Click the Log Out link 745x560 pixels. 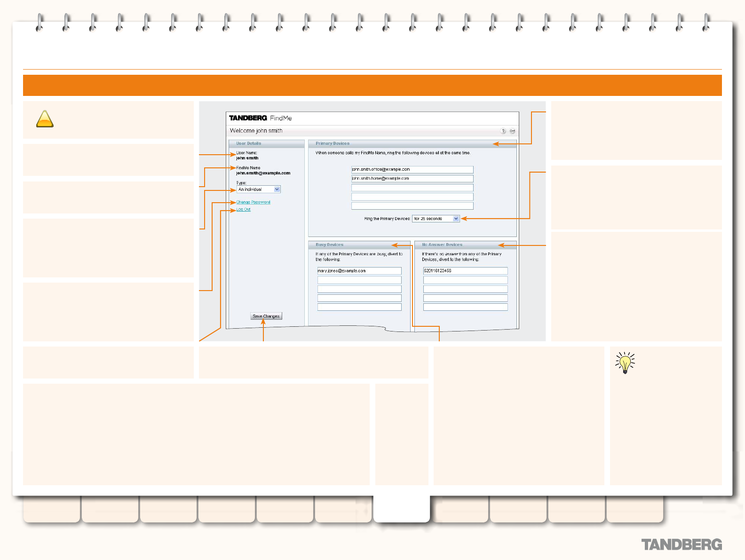[x=243, y=209]
